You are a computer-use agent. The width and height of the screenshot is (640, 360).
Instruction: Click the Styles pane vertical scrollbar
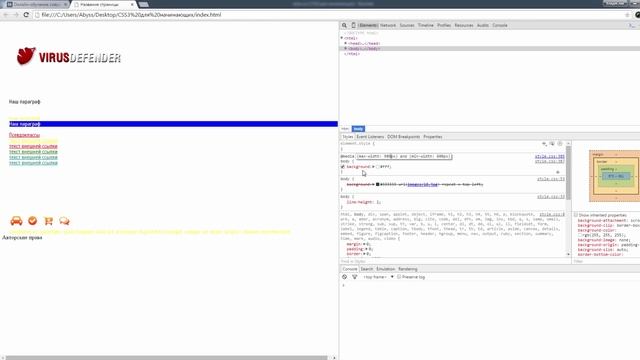568,172
